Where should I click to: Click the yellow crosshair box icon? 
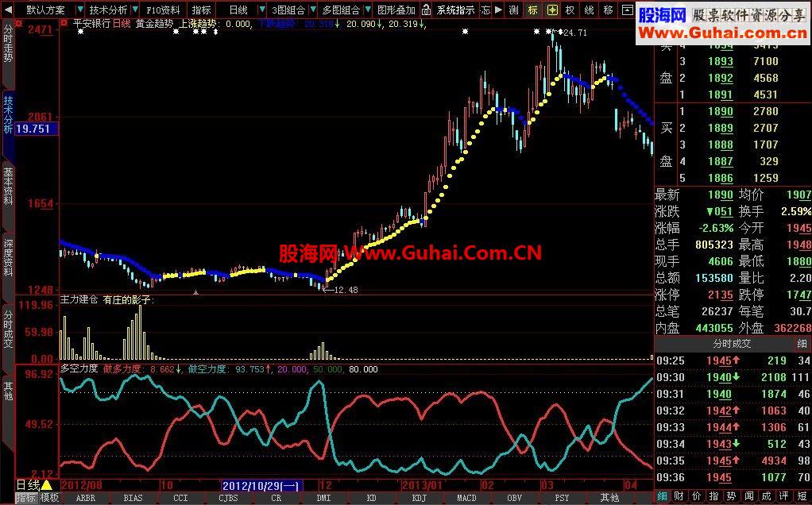pos(552,10)
